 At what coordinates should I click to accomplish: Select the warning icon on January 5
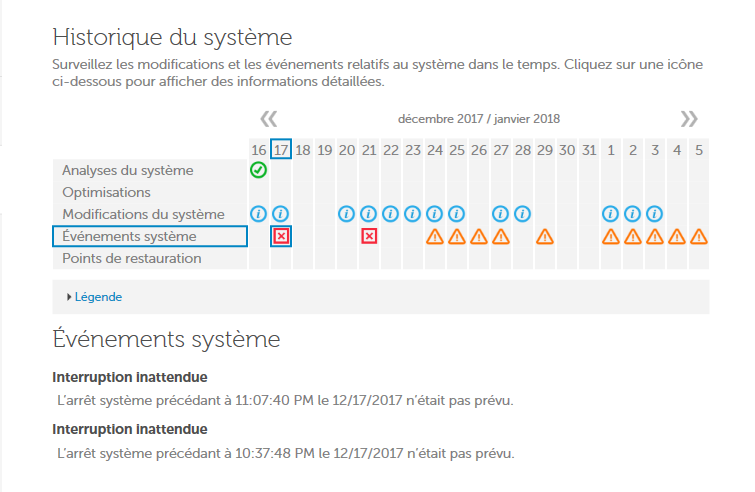tap(699, 237)
